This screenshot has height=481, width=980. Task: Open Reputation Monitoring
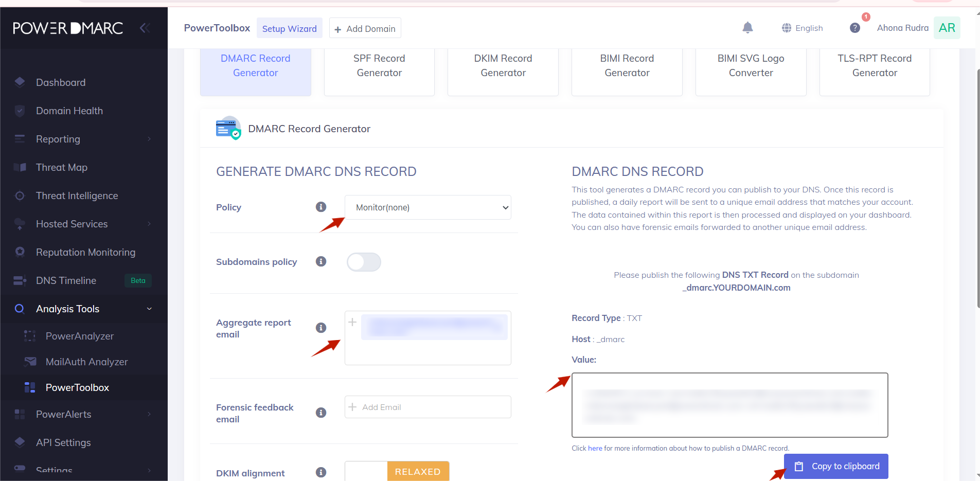(84, 252)
